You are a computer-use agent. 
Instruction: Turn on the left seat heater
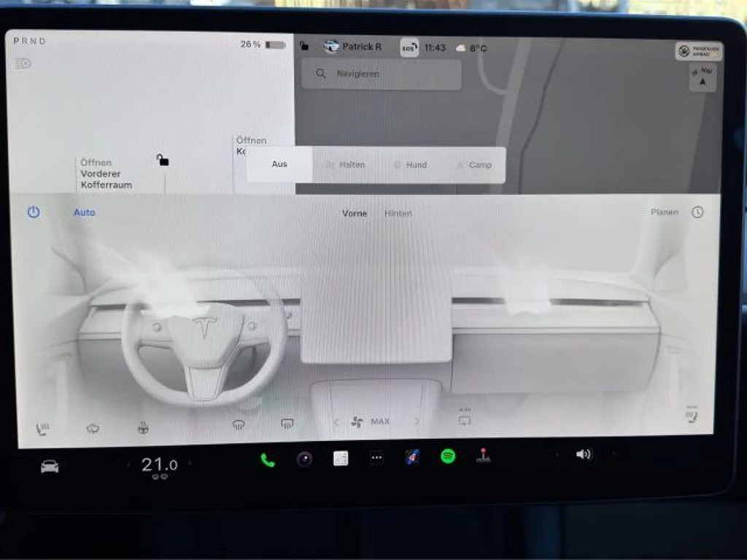point(42,421)
